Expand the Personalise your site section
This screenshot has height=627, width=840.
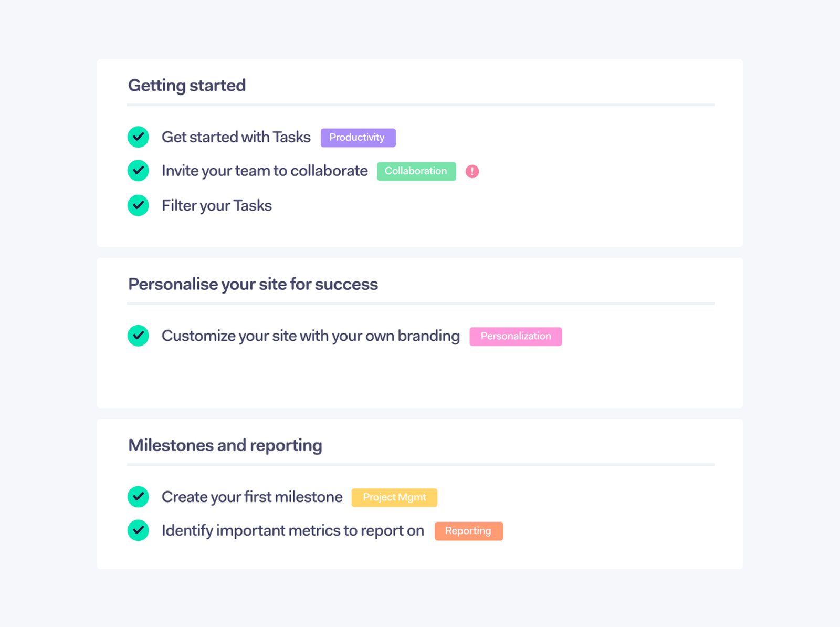pos(253,284)
